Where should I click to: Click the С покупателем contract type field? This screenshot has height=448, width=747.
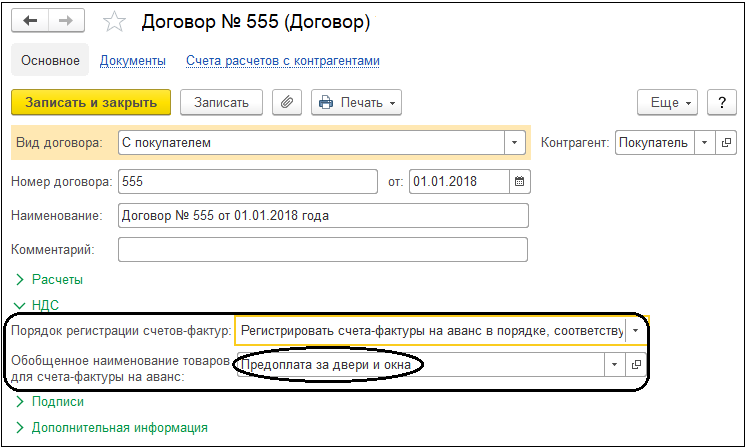[x=311, y=143]
